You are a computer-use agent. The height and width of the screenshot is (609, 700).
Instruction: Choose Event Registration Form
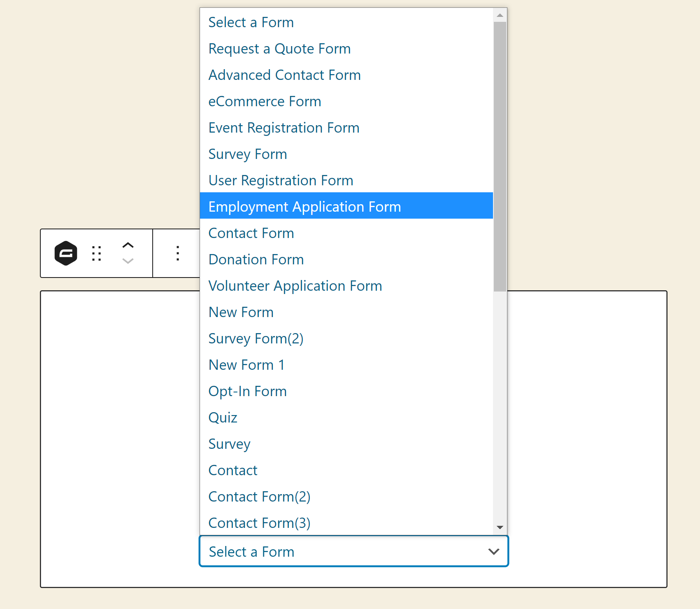(284, 128)
